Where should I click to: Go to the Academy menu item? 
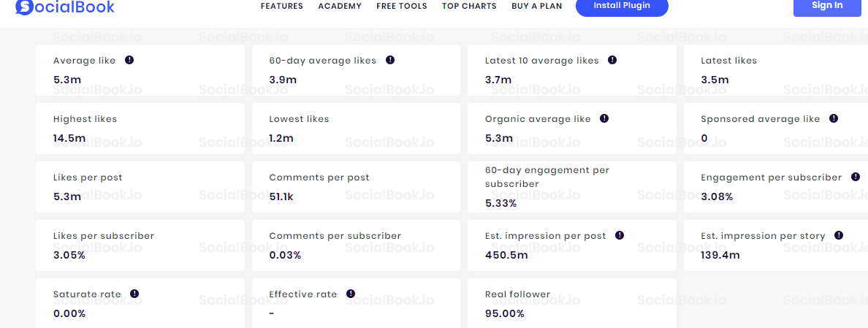pos(340,7)
